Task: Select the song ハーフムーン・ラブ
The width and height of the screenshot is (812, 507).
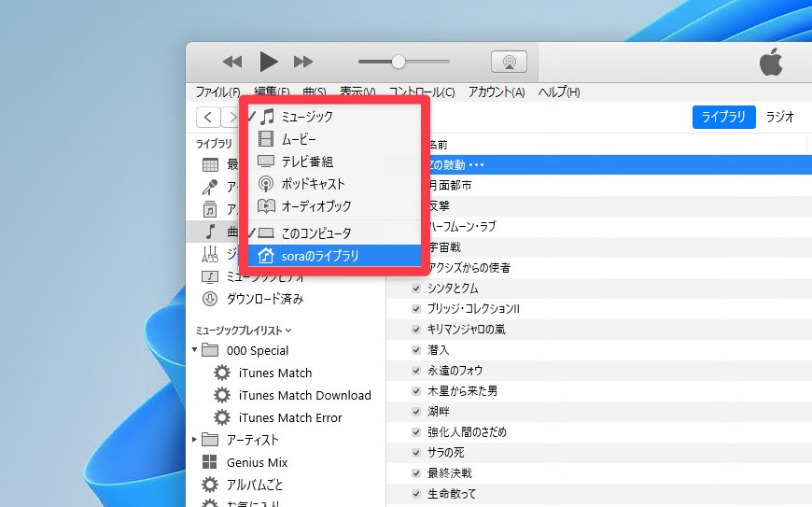Action: (462, 226)
